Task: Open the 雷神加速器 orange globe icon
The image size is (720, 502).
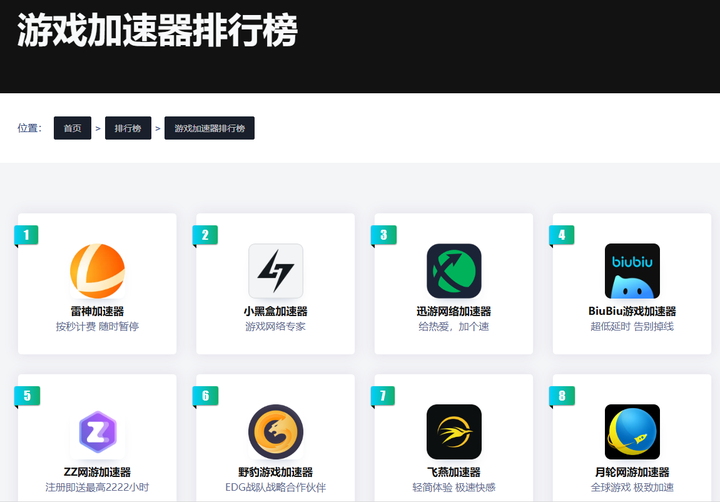Action: pyautogui.click(x=97, y=271)
